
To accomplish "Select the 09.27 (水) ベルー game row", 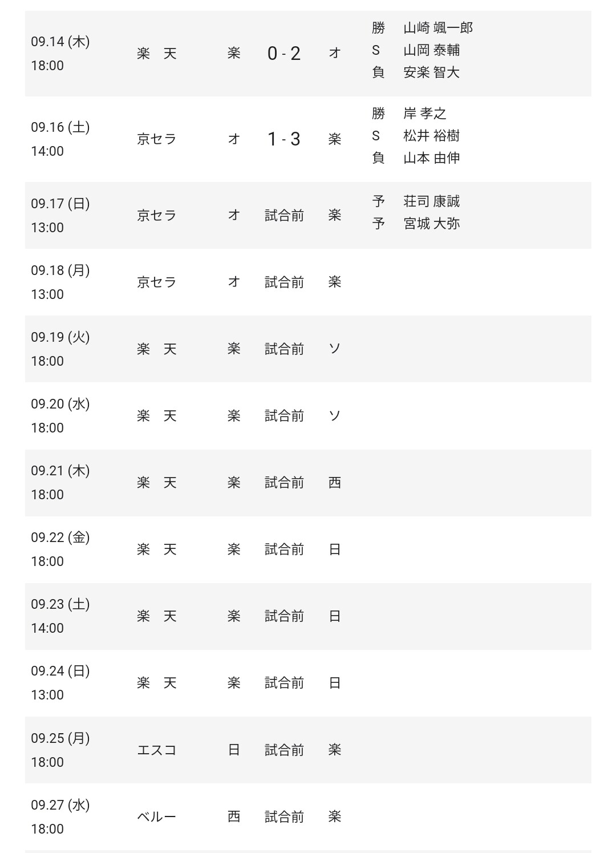I will (308, 816).
